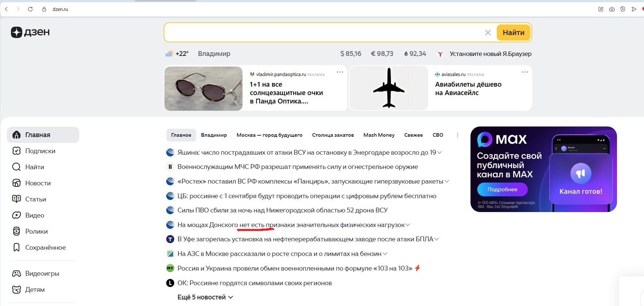This screenshot has width=644, height=306.
Task: Click the play arrow icon in browser toolbar
Action: 634,9
